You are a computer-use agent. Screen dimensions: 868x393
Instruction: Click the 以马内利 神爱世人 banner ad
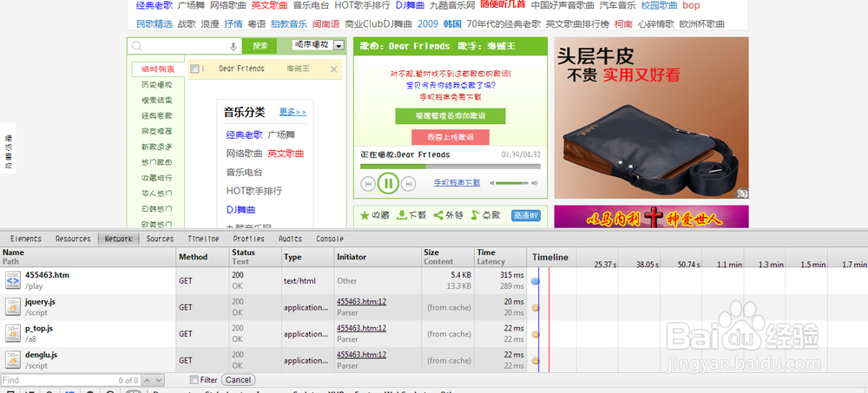point(651,216)
